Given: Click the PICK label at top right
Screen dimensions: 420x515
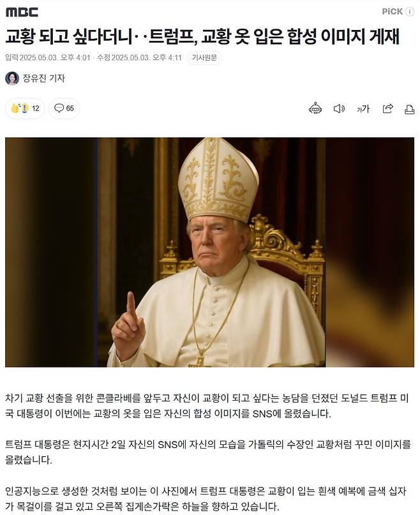Looking at the screenshot, I should (393, 12).
